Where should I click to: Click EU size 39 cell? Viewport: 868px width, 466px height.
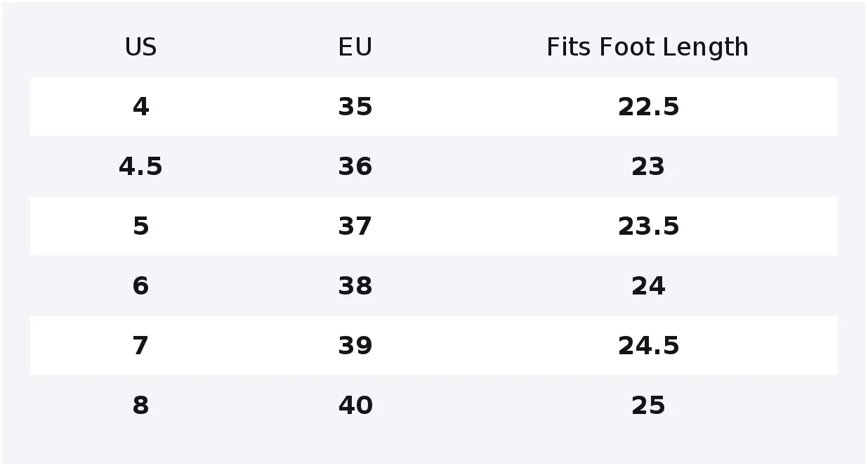[x=355, y=346]
